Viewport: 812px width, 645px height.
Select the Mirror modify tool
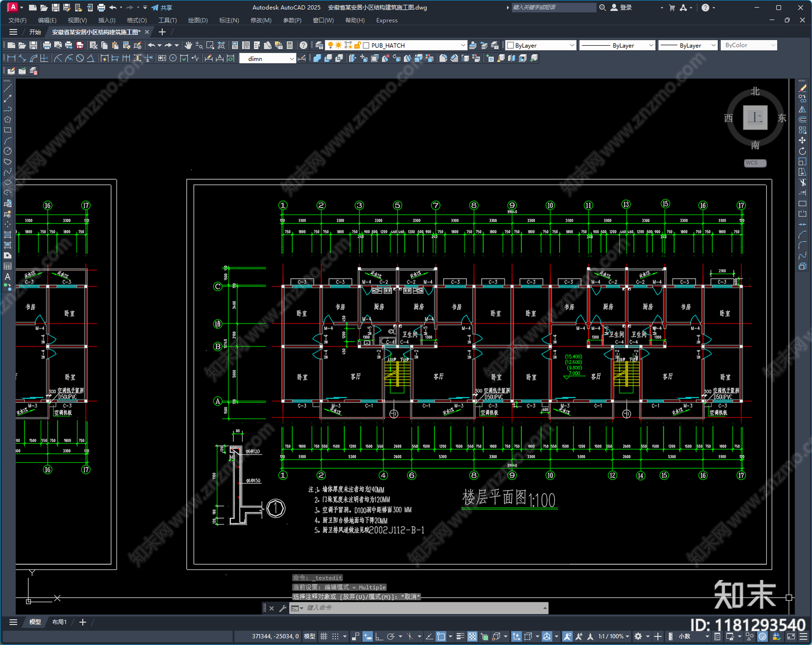click(x=802, y=109)
